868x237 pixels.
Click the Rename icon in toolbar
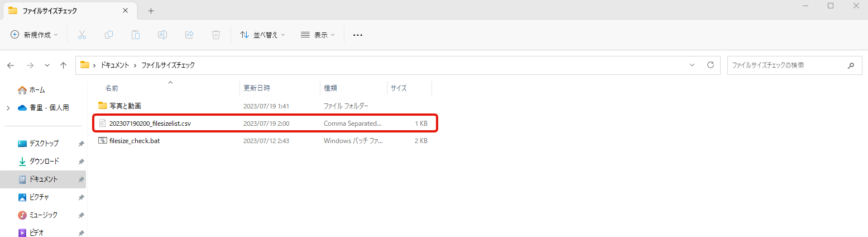(x=162, y=35)
